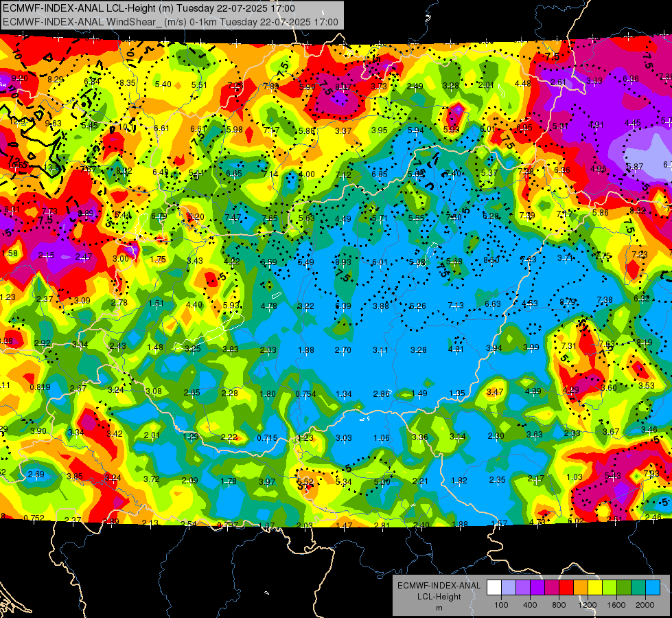Click the grid value 4.91

tap(596, 125)
